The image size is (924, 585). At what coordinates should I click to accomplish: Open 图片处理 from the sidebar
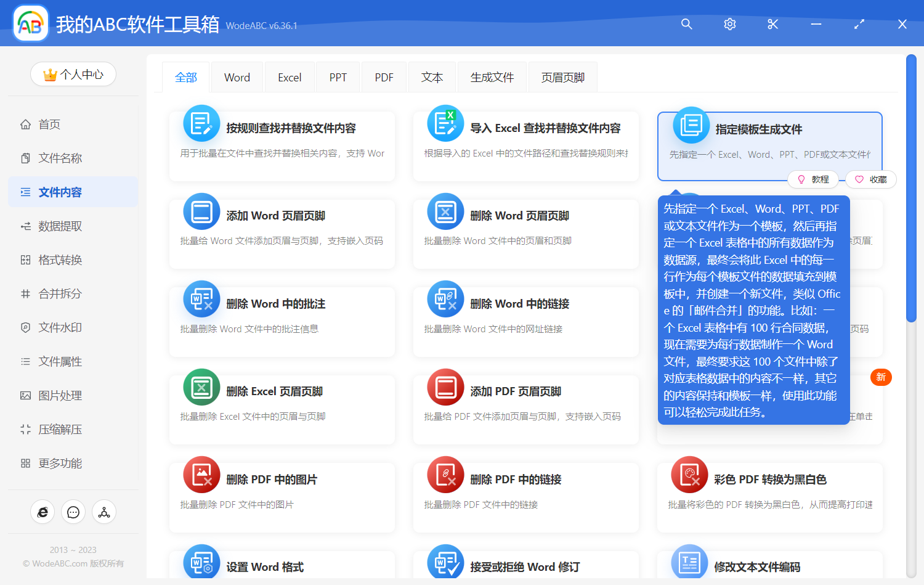click(x=60, y=395)
